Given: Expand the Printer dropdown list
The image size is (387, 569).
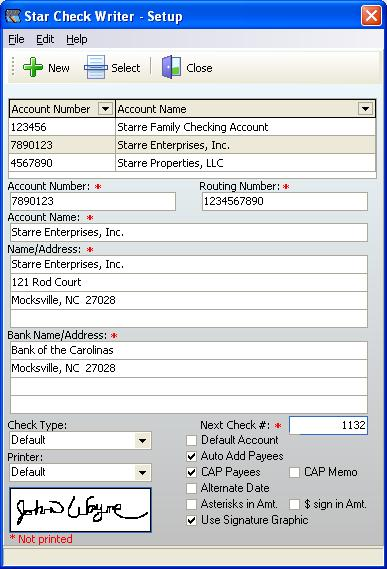Looking at the screenshot, I should 142,472.
